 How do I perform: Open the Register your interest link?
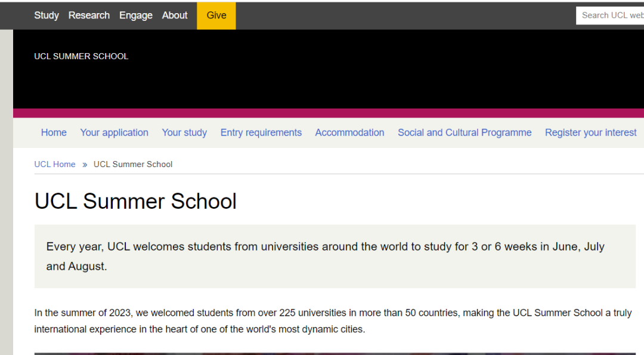(590, 132)
